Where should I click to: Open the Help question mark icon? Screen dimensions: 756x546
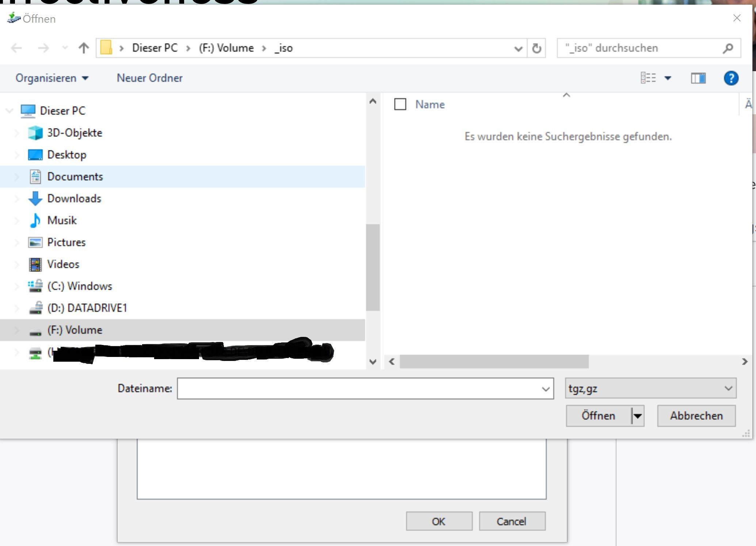[x=732, y=78]
